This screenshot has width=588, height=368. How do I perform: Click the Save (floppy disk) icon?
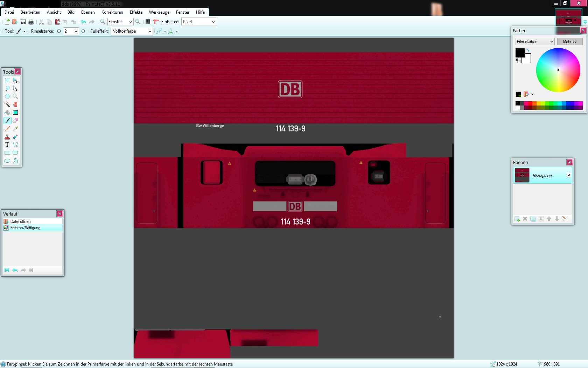point(23,22)
